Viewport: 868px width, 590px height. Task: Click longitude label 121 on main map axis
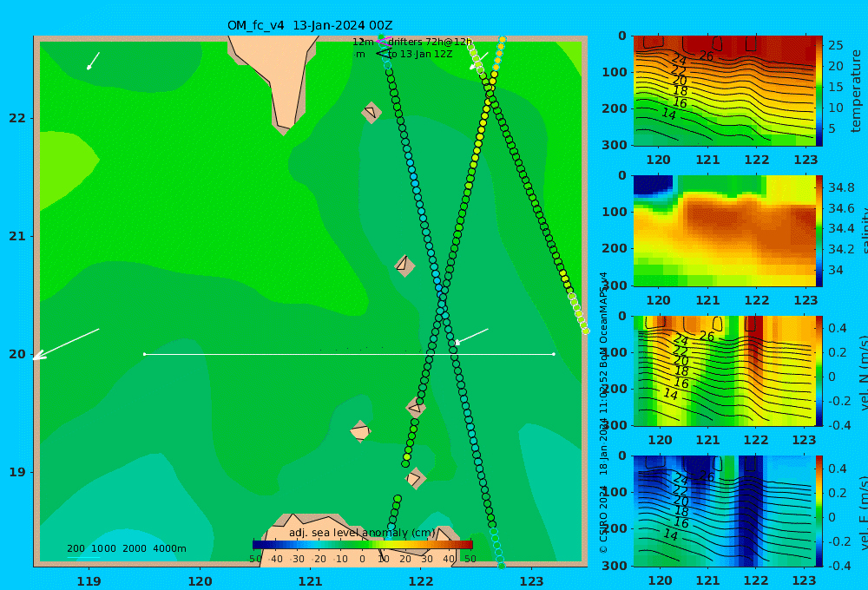[311, 581]
